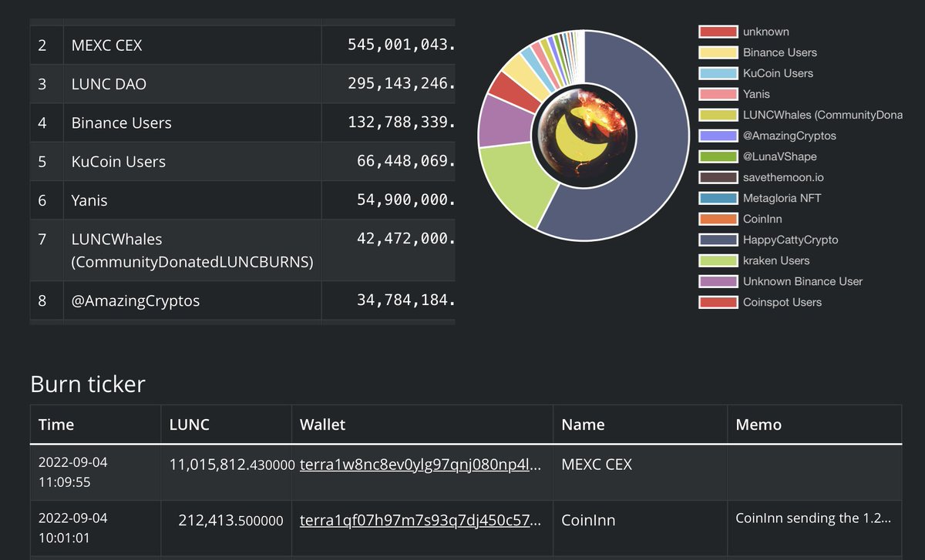Toggle 'HappyCattyCrypto' legend label

pyautogui.click(x=791, y=240)
